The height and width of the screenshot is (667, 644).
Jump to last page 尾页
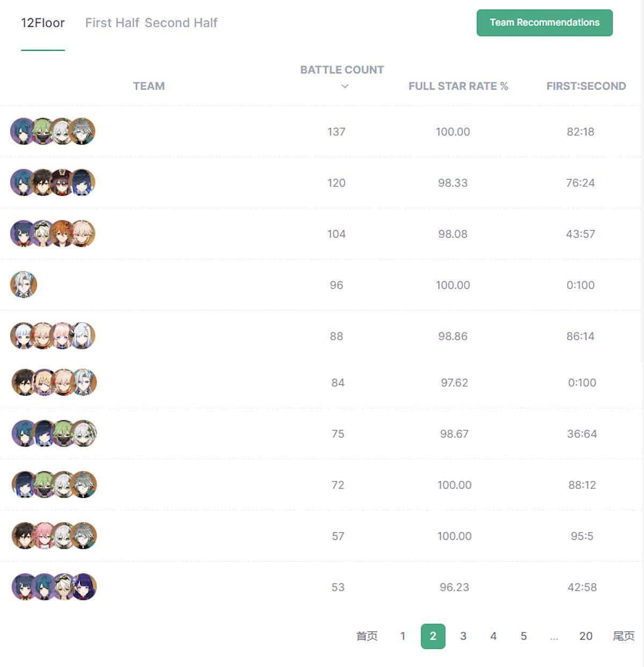point(624,636)
